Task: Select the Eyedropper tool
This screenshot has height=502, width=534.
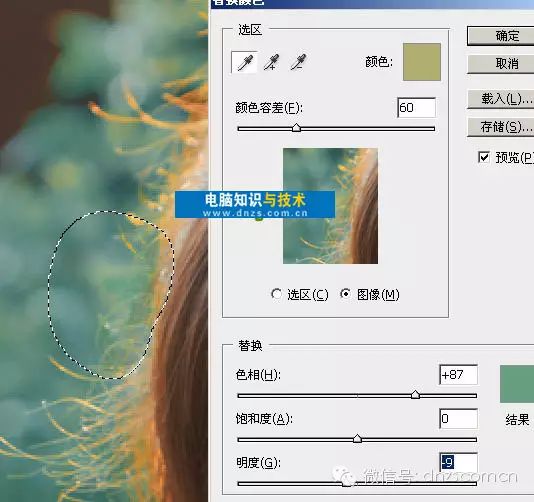Action: click(x=244, y=62)
